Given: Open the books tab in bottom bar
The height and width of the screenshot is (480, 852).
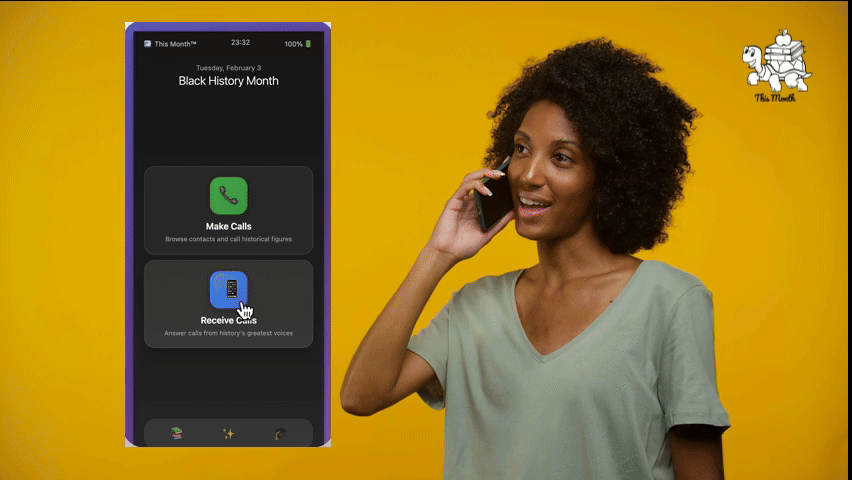Looking at the screenshot, I should (176, 433).
